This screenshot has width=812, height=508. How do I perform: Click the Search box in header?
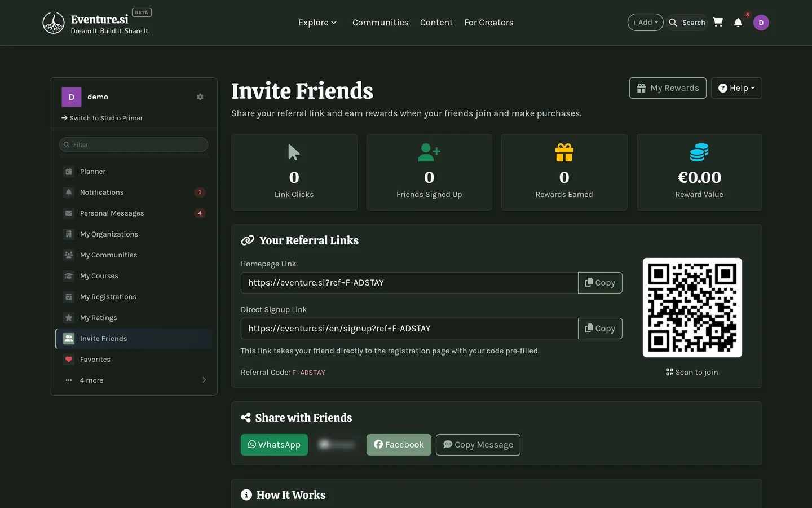tap(687, 23)
